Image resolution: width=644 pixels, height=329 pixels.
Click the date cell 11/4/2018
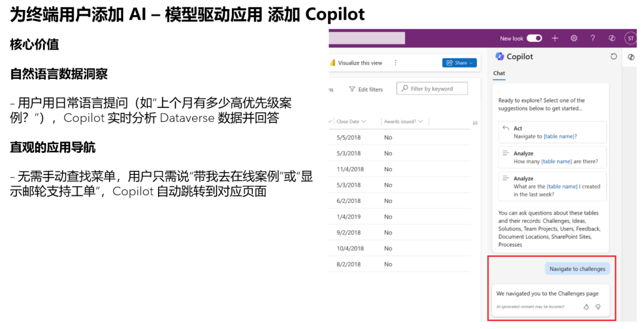(x=350, y=170)
